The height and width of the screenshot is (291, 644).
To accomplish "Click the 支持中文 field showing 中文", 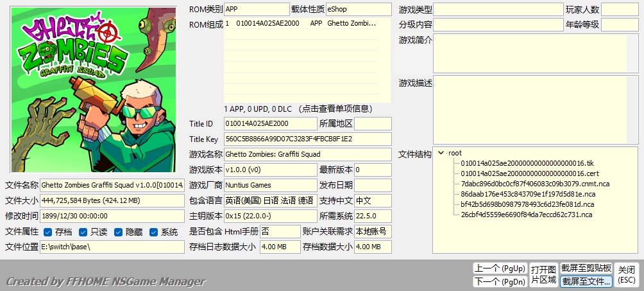I will pos(373,200).
